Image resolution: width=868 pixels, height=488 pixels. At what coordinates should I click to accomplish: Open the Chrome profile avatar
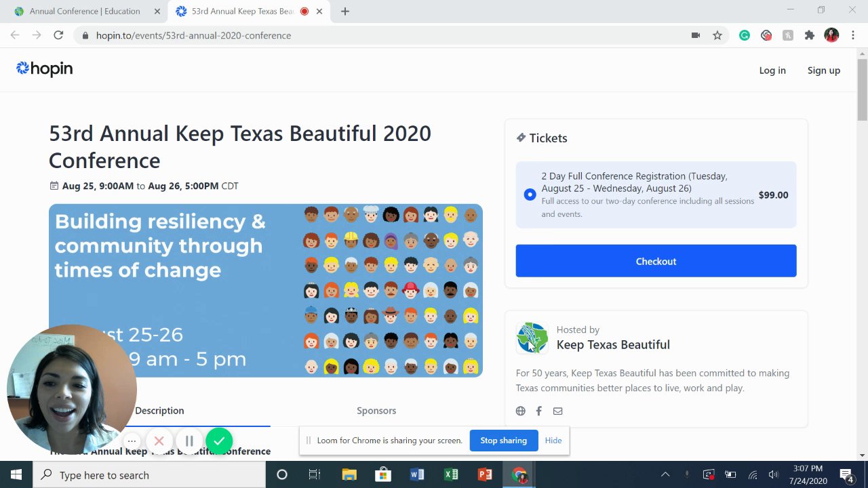click(831, 35)
